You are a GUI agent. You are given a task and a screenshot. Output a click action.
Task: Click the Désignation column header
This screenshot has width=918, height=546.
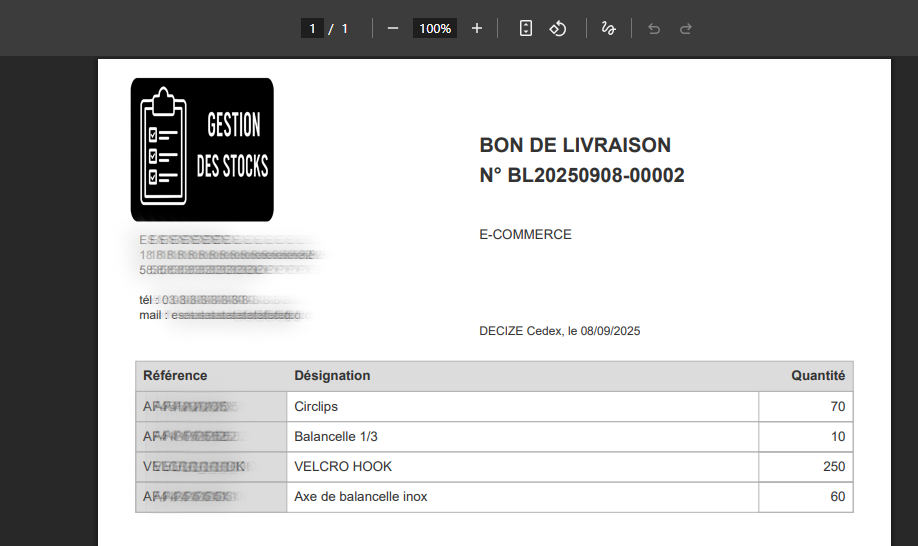click(x=332, y=376)
